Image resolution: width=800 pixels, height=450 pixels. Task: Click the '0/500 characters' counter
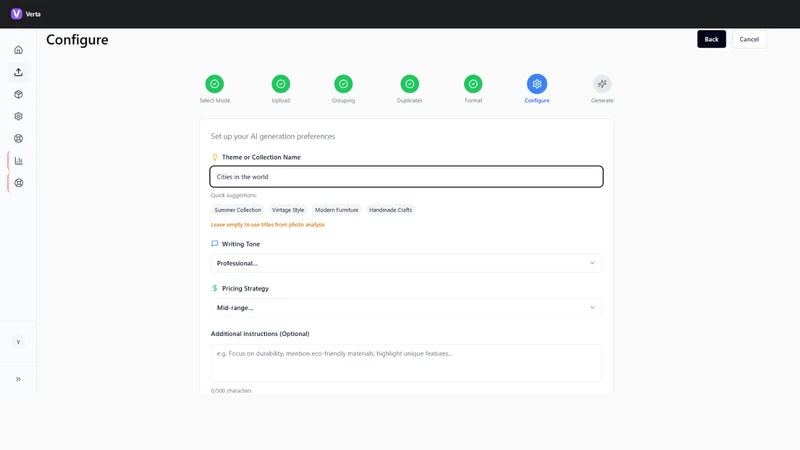coord(231,391)
